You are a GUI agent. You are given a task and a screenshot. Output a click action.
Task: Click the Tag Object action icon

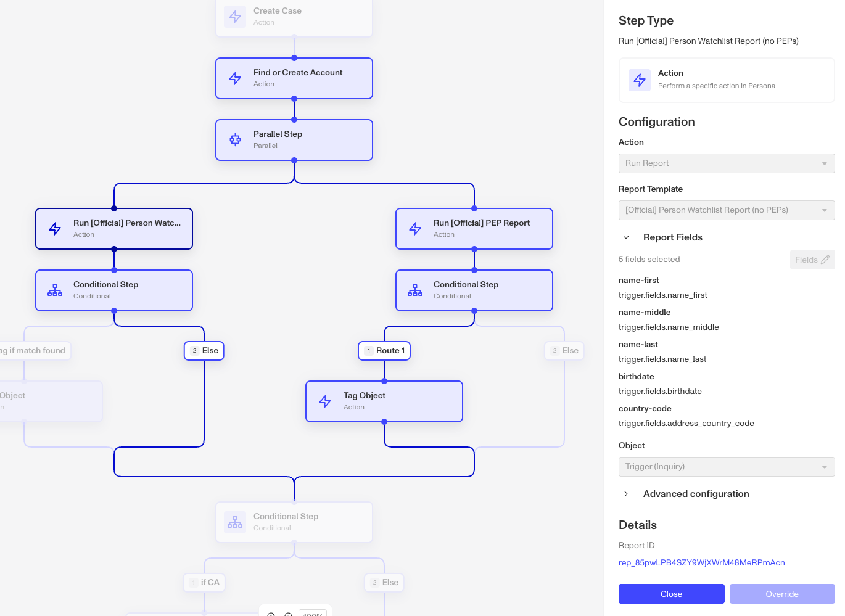tap(325, 401)
